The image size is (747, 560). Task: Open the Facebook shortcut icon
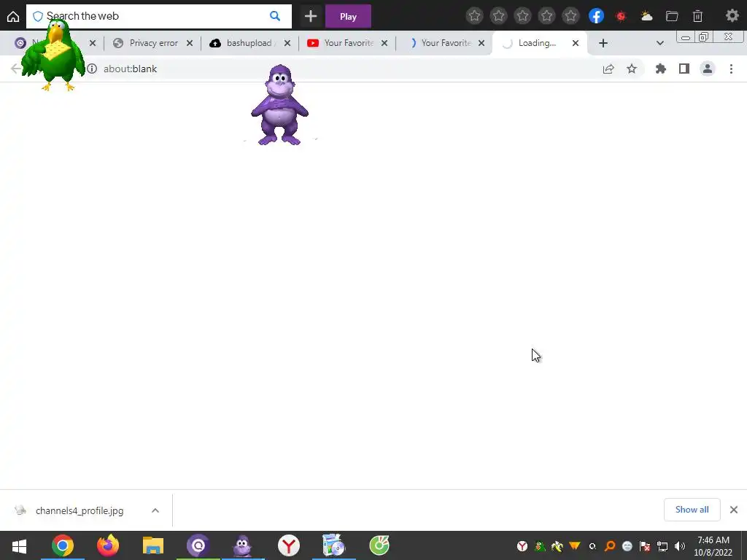point(596,16)
